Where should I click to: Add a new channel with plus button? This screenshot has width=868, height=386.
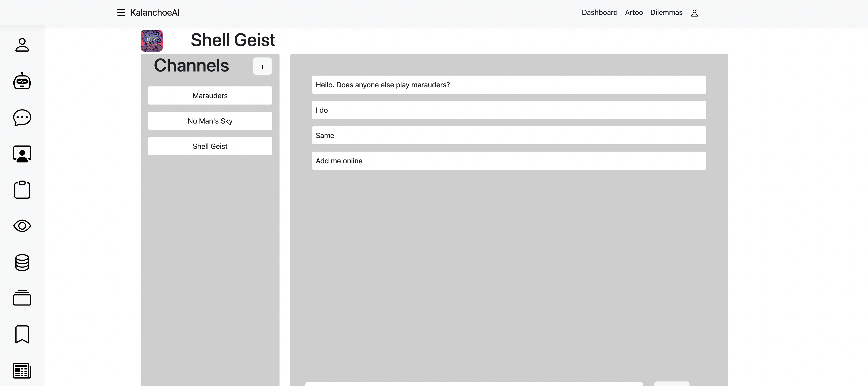click(262, 66)
